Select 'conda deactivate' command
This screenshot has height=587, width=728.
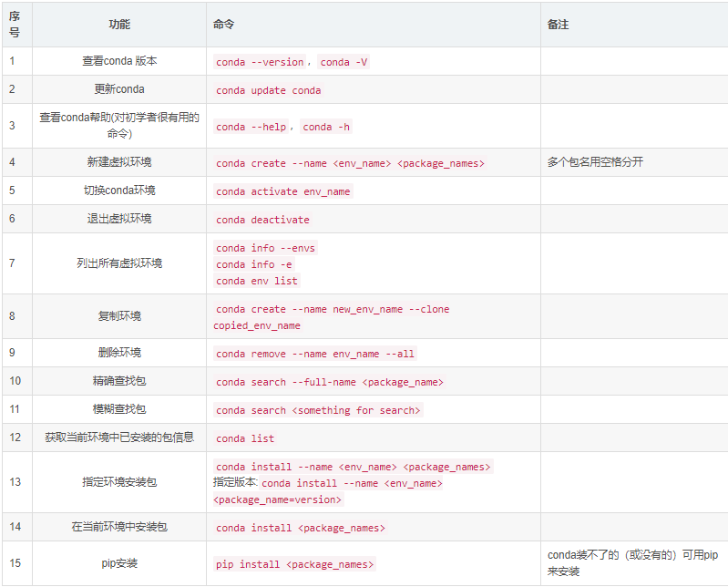click(x=262, y=220)
